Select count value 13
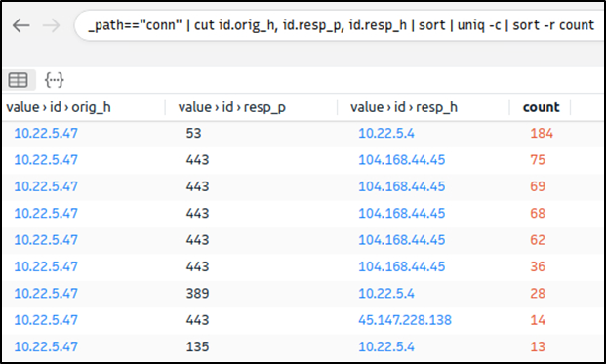Screen dimensions: 606x364 538,346
